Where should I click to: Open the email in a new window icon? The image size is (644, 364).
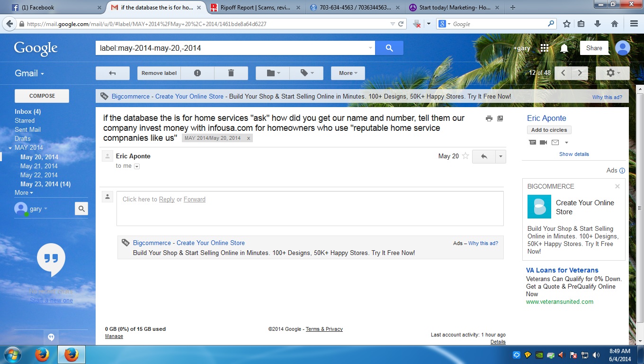point(500,118)
